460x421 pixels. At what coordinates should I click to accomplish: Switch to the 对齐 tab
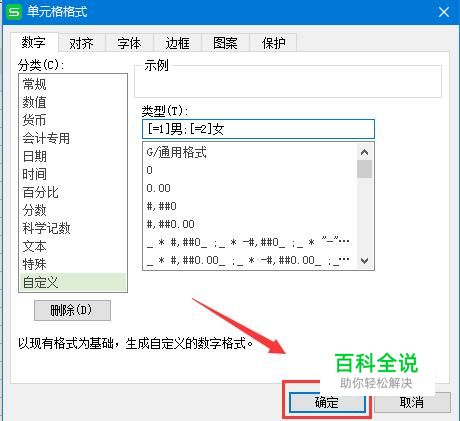82,43
